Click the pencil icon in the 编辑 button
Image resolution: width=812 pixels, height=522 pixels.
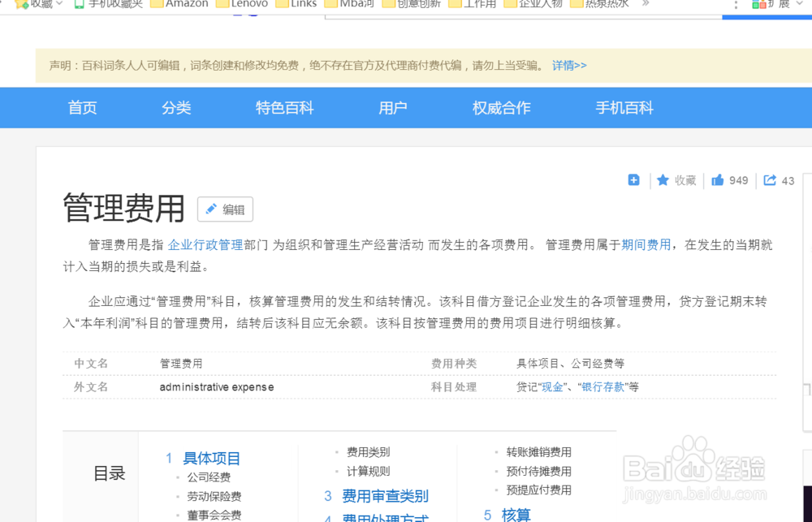click(213, 209)
